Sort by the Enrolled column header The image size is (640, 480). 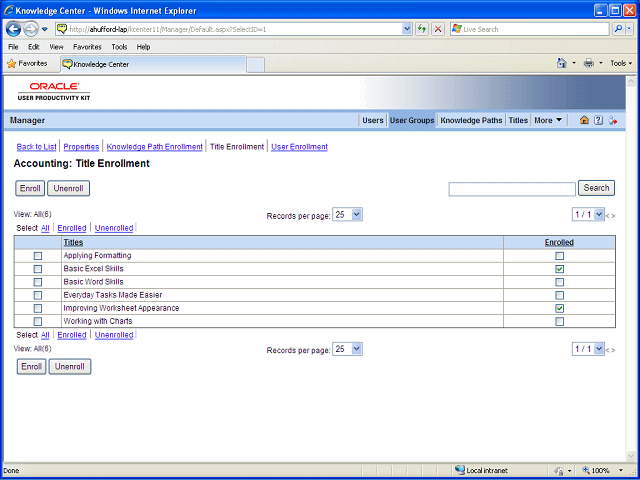point(559,242)
